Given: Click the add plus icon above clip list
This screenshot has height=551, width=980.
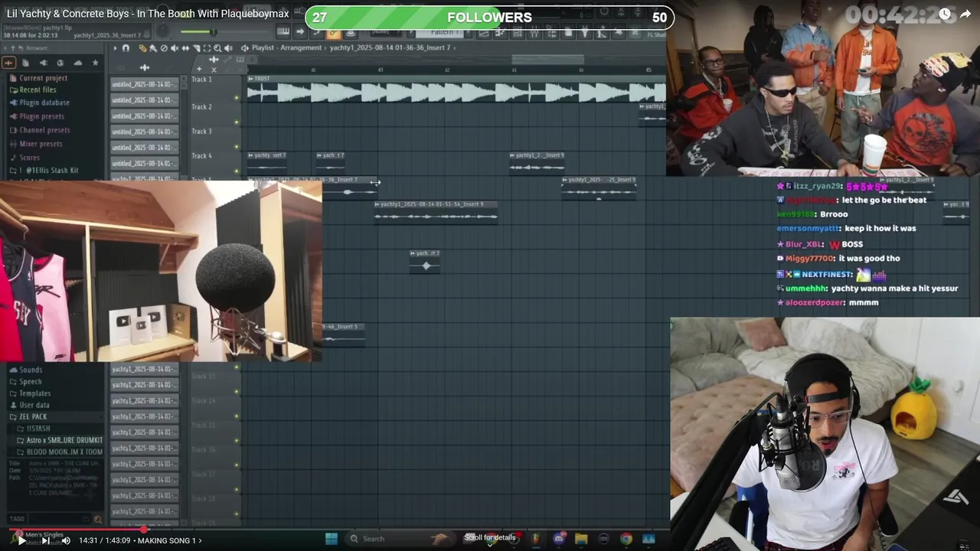Looking at the screenshot, I should 199,70.
